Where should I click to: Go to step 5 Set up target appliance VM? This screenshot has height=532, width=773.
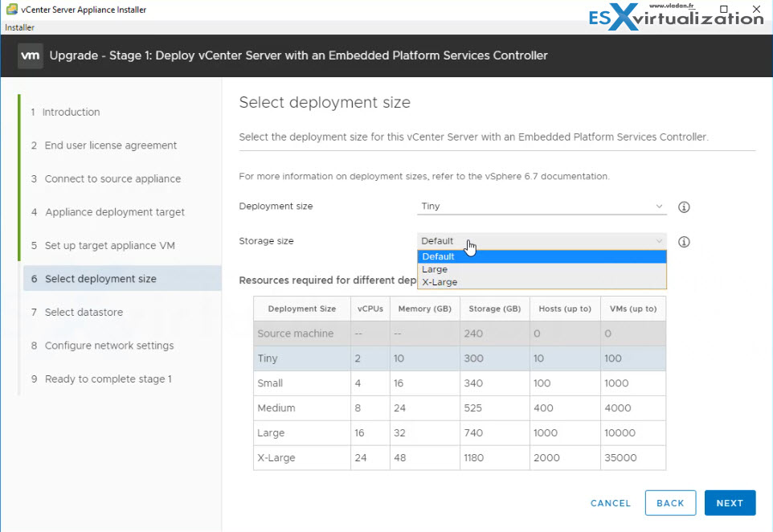click(x=103, y=246)
